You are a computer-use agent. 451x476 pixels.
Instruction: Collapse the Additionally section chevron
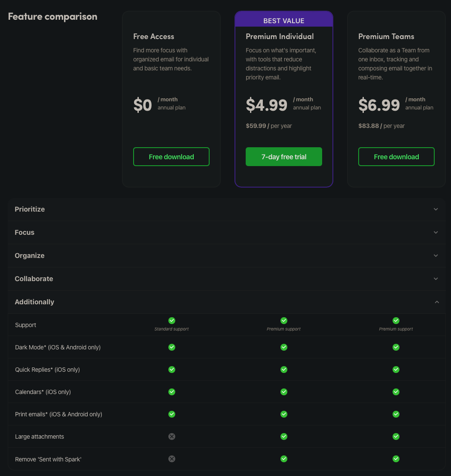click(x=437, y=302)
